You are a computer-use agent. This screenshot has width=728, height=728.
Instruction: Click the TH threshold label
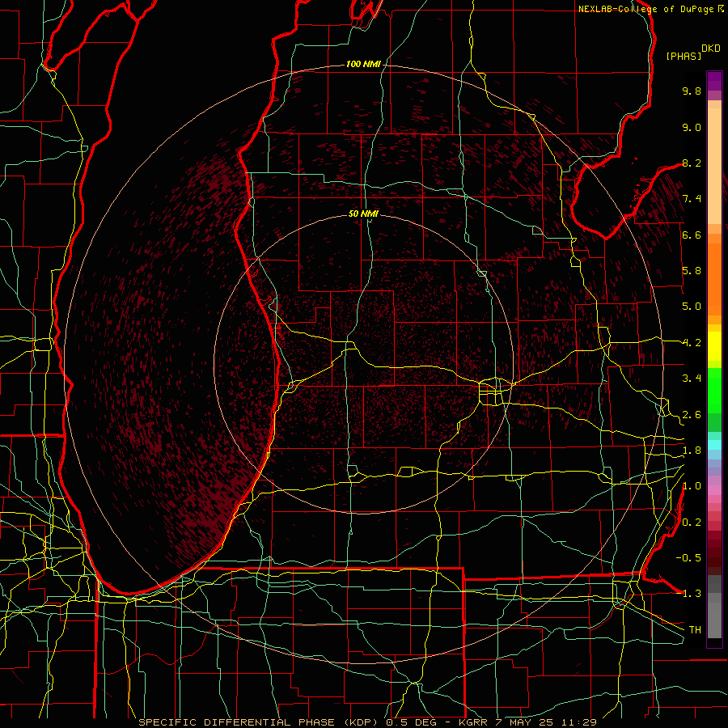pyautogui.click(x=695, y=630)
